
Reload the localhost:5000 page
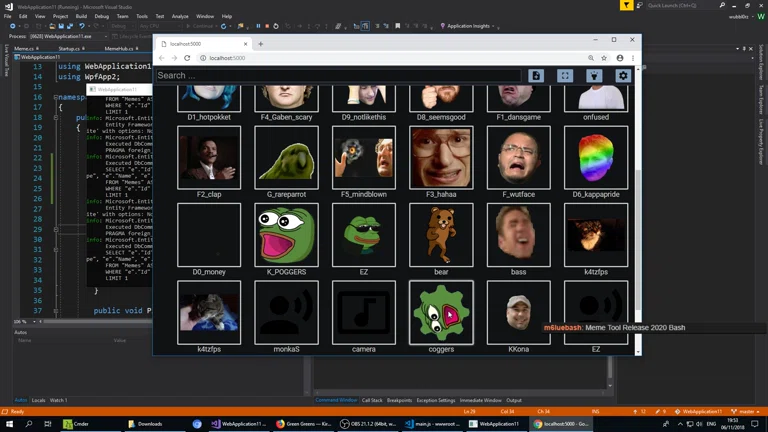click(187, 58)
